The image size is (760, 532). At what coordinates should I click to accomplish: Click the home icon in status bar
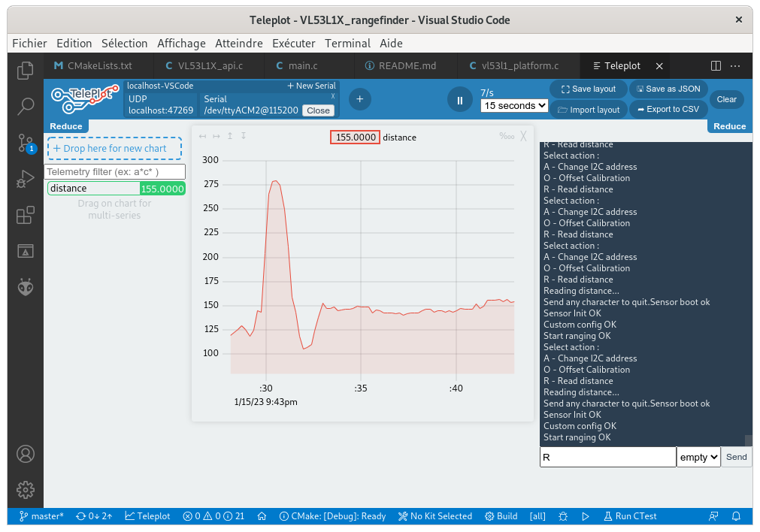click(262, 516)
